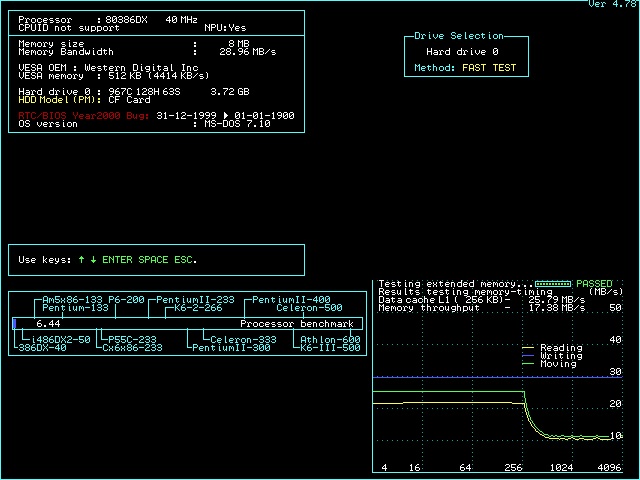Click the down arrow key hint
Viewport: 640px width, 480px height.
[x=94, y=260]
